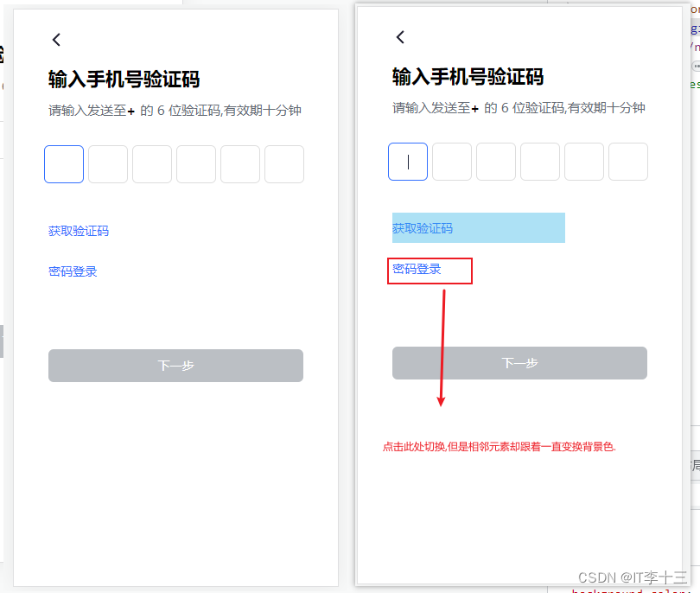700x593 pixels.
Task: Click 获取验证码 link in left panel
Action: click(x=79, y=231)
